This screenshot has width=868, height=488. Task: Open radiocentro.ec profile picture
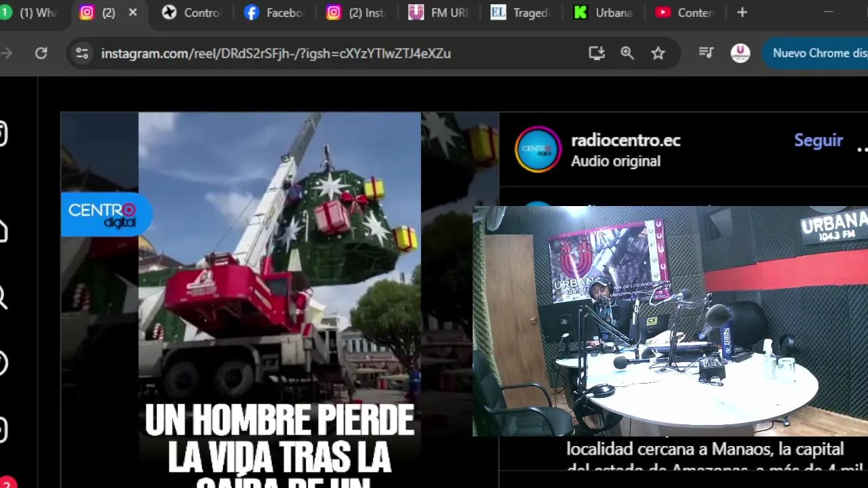pyautogui.click(x=538, y=149)
